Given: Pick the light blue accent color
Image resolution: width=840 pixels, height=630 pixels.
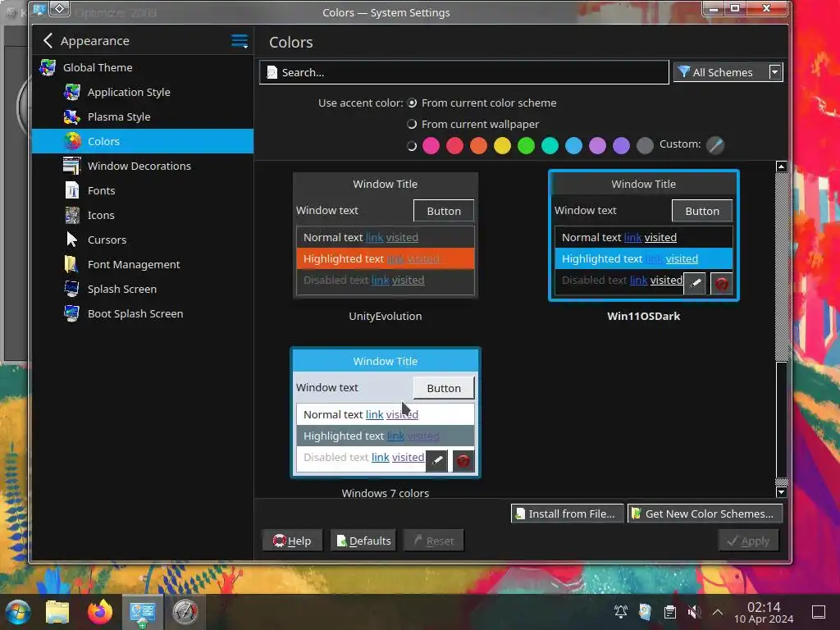Looking at the screenshot, I should pos(573,145).
